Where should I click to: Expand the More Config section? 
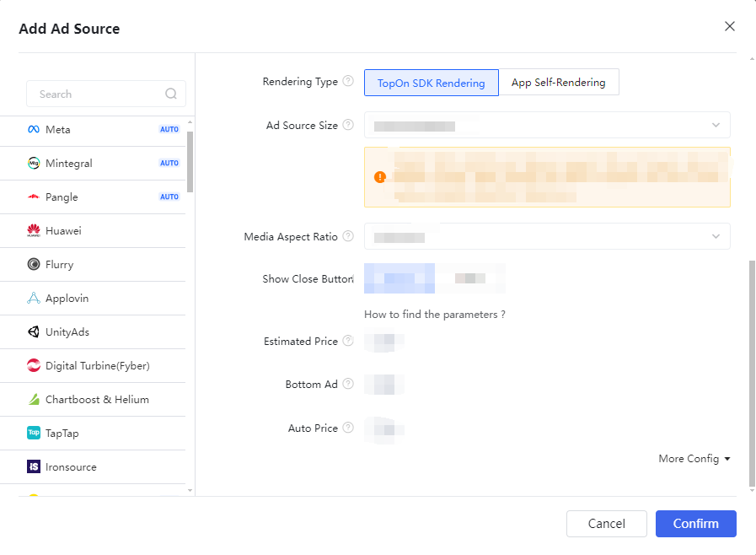(694, 458)
